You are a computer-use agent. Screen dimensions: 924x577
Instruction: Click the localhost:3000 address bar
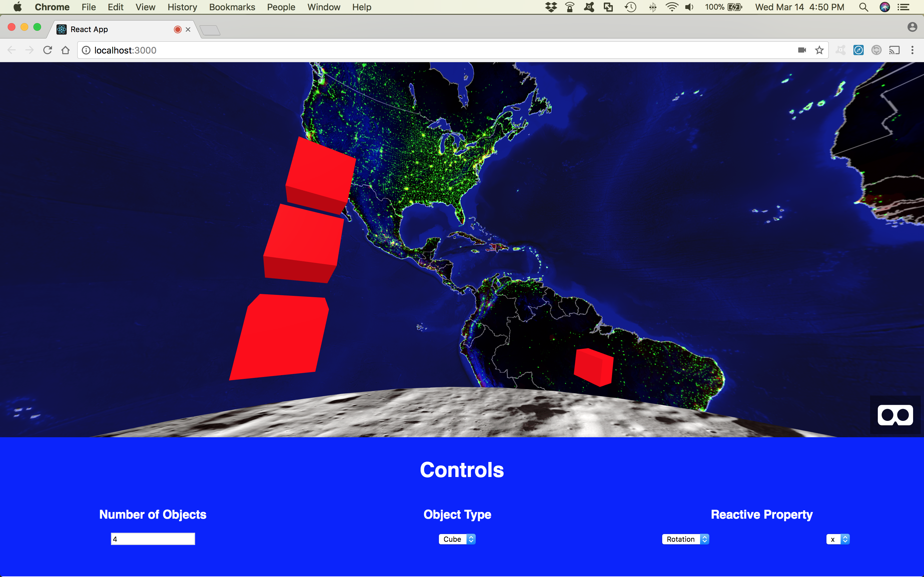420,50
